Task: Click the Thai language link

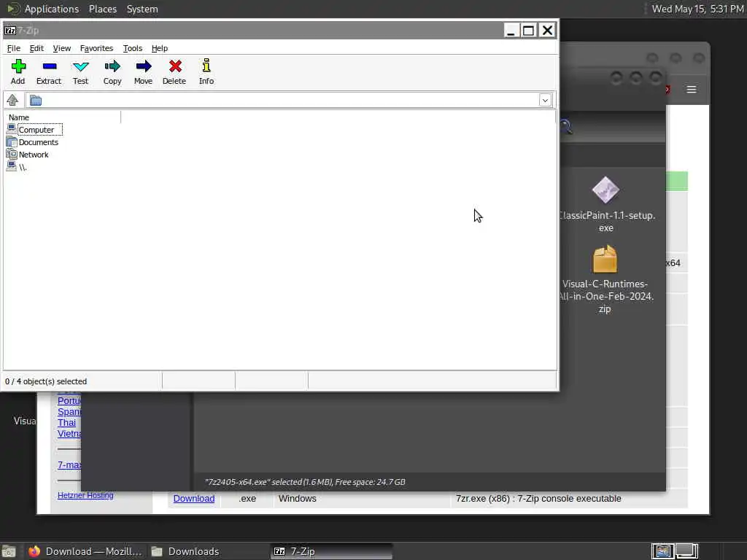Action: point(66,423)
